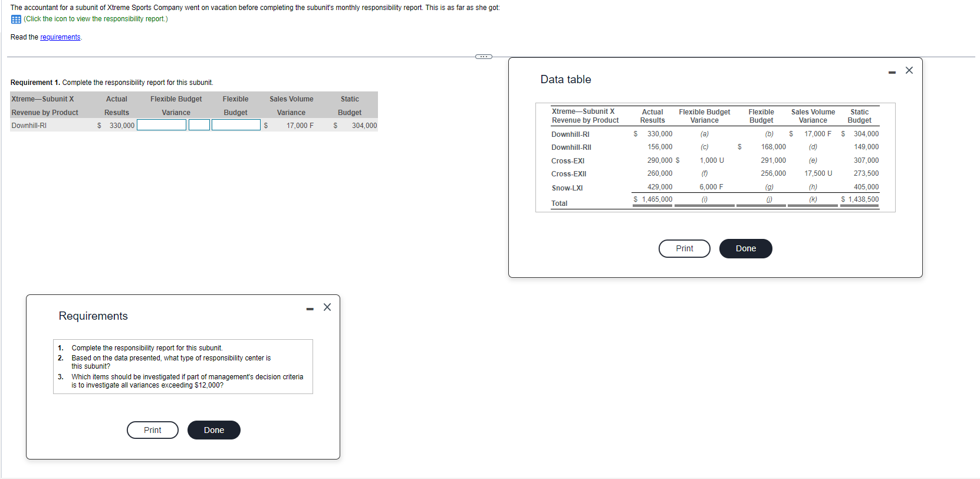Click the 304,000 static budget in the answer table

coord(364,126)
